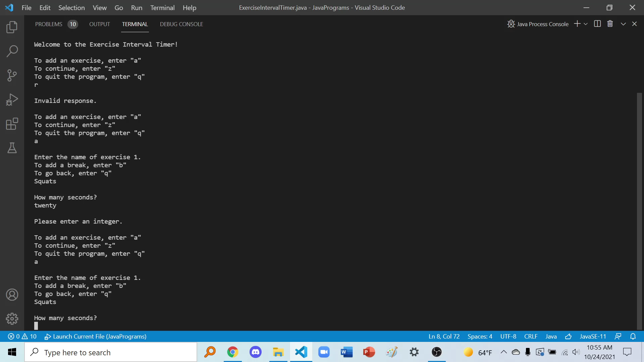The image size is (644, 362).
Task: Open Source Control view
Action: (12, 75)
